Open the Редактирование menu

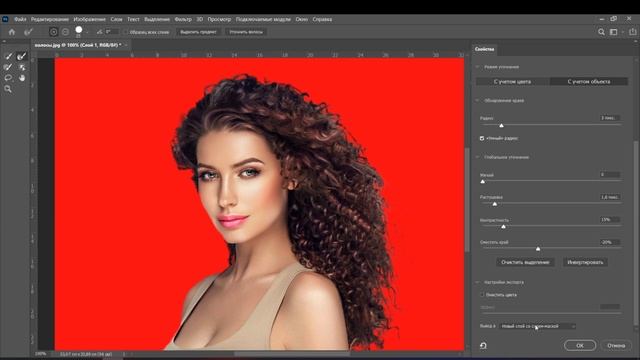pos(50,19)
